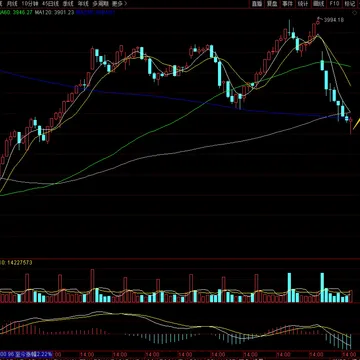Switch to the 季线 quarterly tab

(x=68, y=4)
